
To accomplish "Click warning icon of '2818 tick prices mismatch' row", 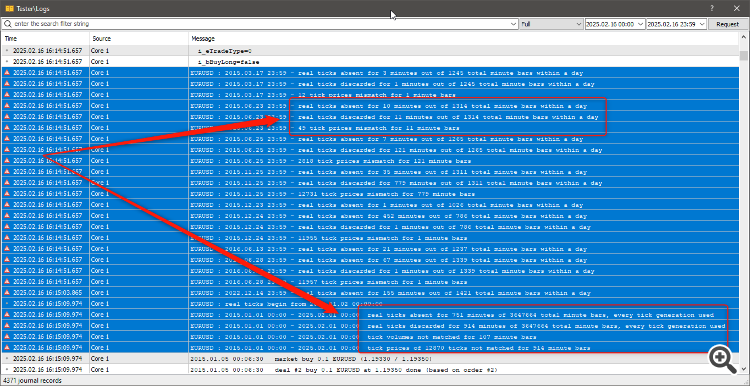I will coord(7,161).
